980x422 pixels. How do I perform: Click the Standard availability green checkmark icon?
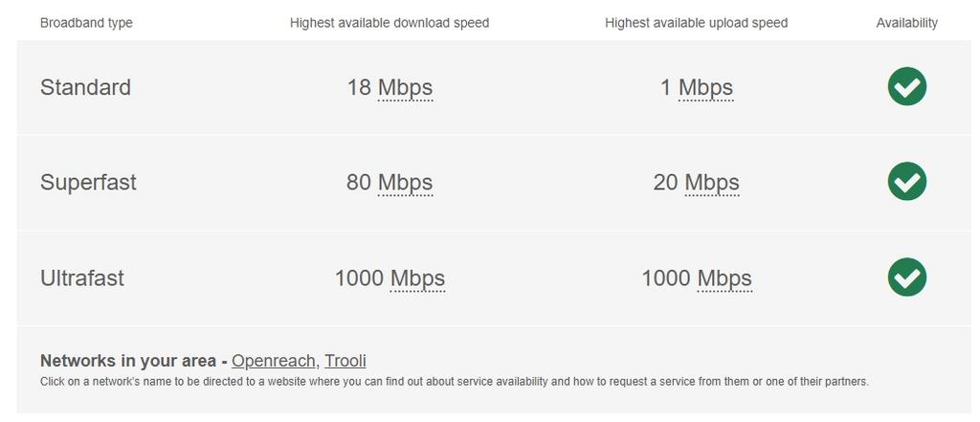pos(906,87)
